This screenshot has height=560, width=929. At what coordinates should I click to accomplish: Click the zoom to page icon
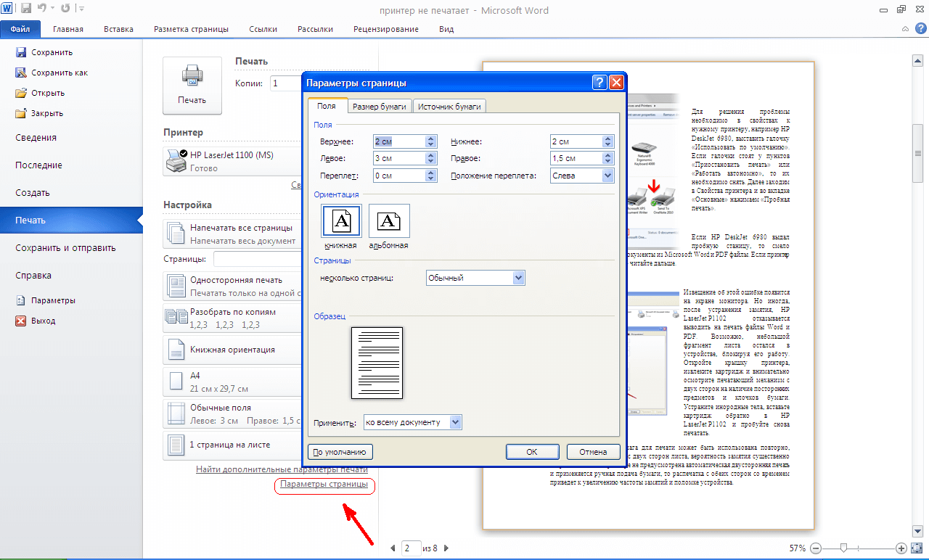pos(915,548)
